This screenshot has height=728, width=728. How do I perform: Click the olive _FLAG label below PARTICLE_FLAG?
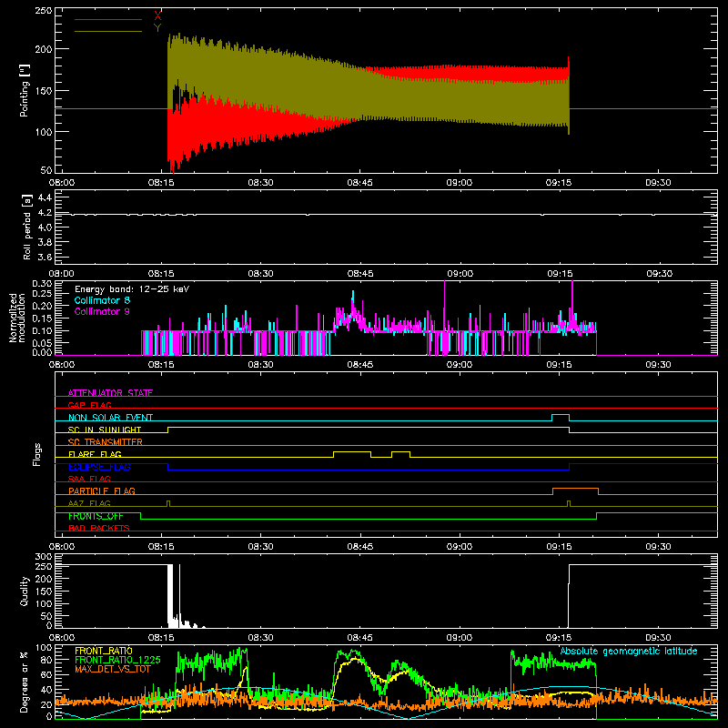(x=89, y=503)
